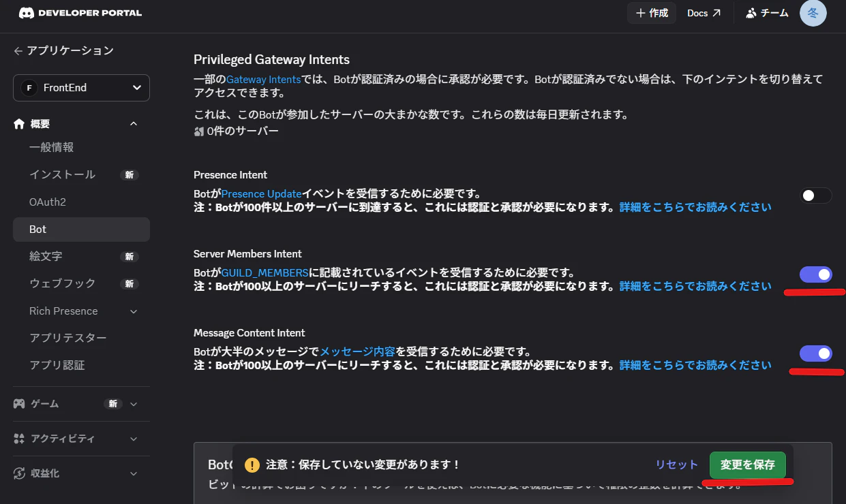Viewport: 846px width, 504px height.
Task: Click the アクティビティ shapes icon
Action: pyautogui.click(x=19, y=439)
